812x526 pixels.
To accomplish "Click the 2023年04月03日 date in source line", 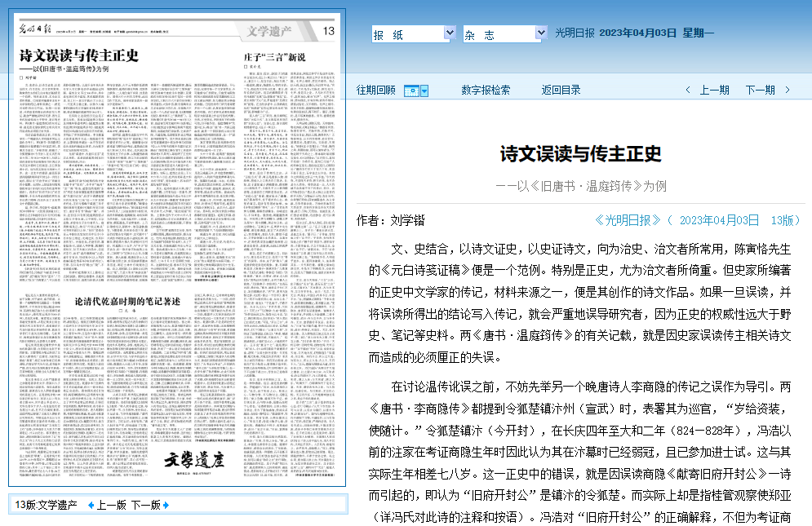I will tap(719, 220).
